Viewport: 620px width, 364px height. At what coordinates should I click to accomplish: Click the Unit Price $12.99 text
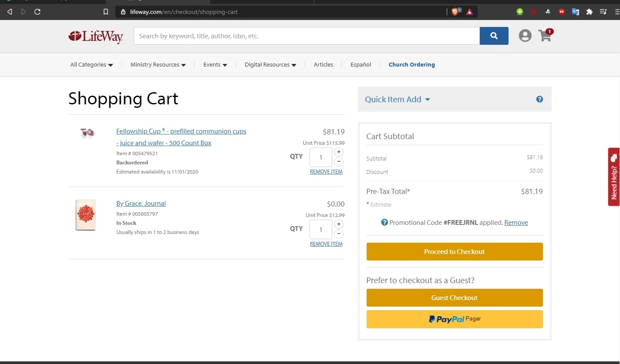(325, 215)
